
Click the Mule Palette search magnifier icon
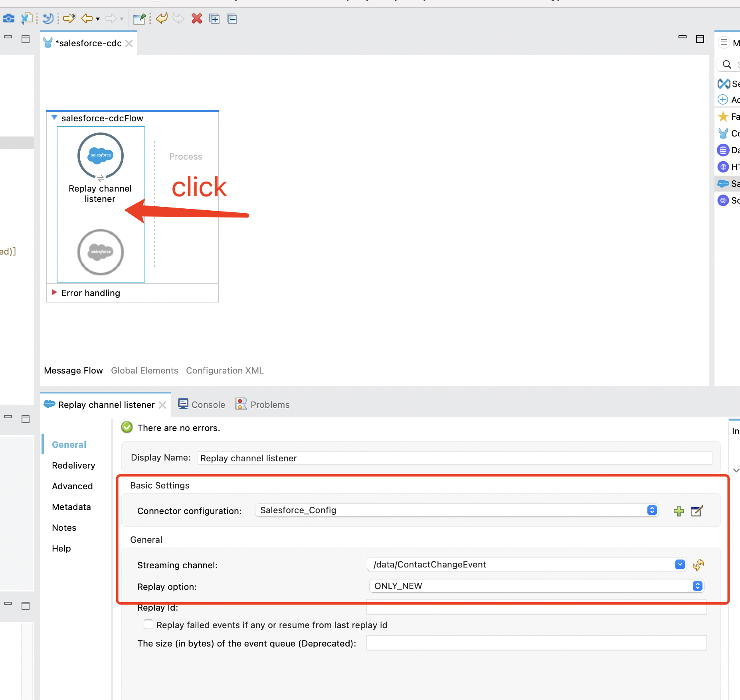[727, 64]
